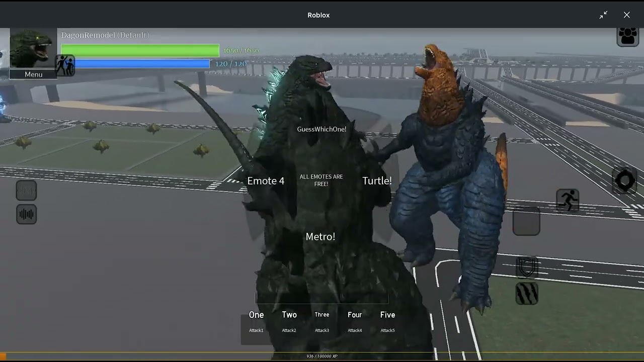Tap the upper roar sound waveform button
The width and height of the screenshot is (644, 362).
[x=26, y=191]
